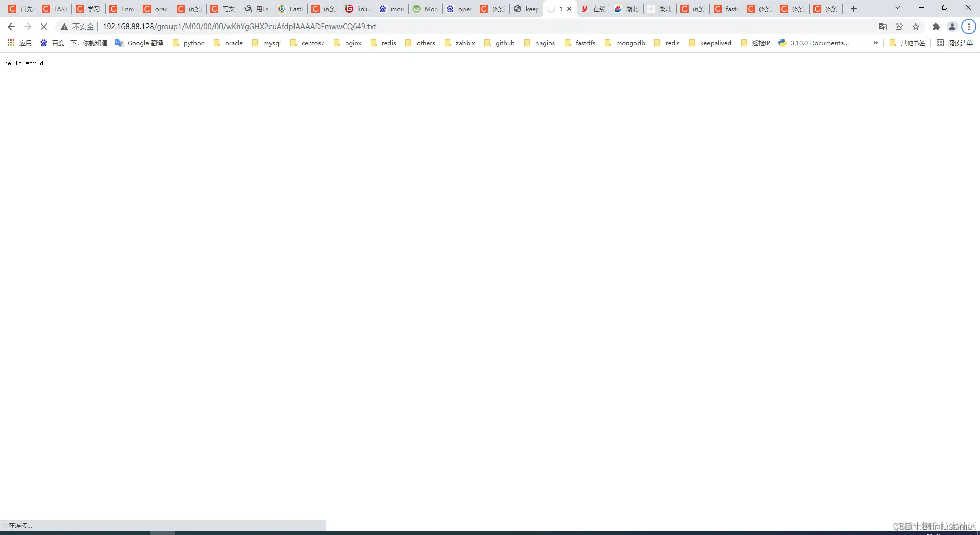This screenshot has width=980, height=535.
Task: Open the keepalived bookmark folder
Action: 710,43
